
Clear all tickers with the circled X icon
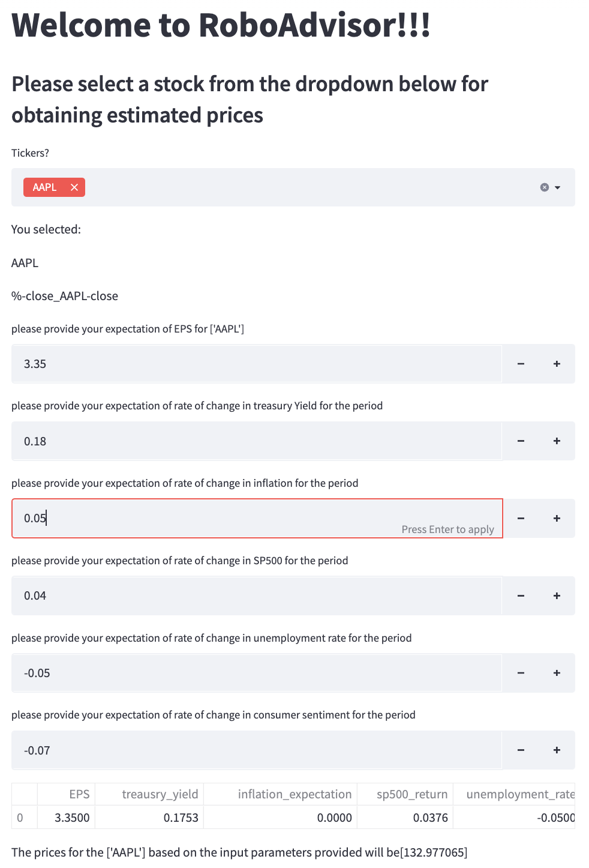[x=543, y=187]
